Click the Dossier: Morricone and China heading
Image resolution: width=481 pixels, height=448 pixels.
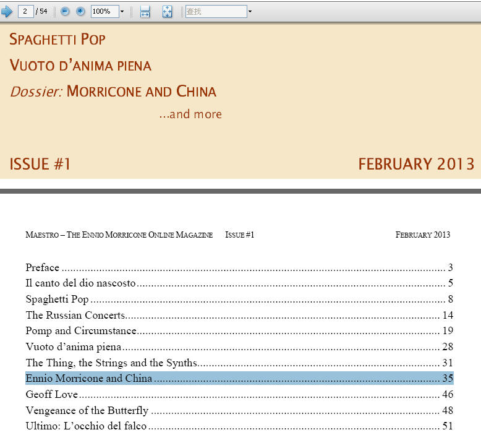pos(113,91)
